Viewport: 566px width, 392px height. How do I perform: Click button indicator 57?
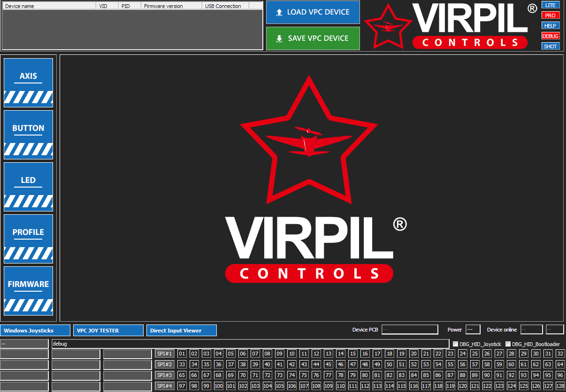(x=475, y=364)
